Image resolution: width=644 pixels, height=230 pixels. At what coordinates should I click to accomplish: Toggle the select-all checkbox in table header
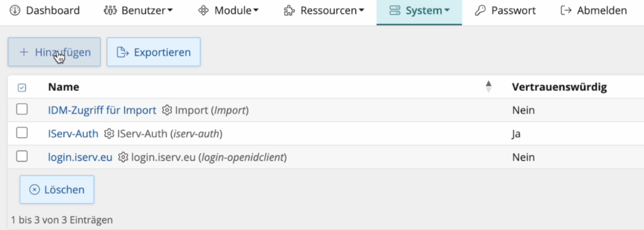point(22,88)
